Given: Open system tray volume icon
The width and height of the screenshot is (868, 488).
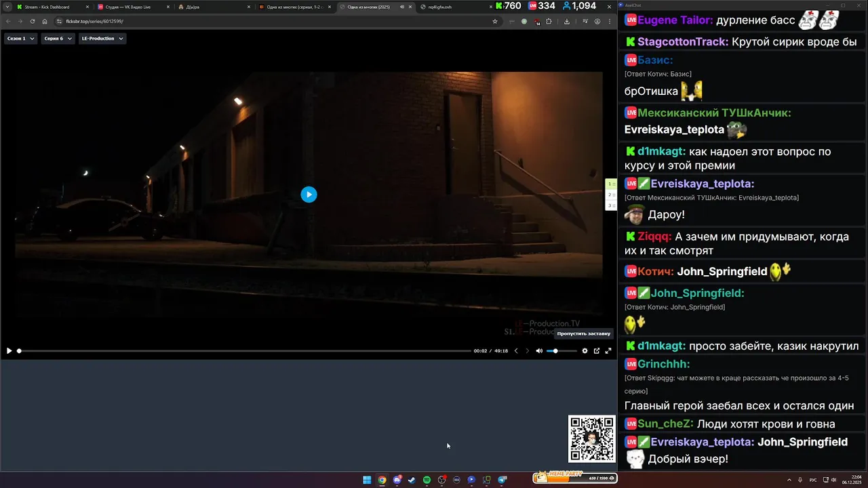Looking at the screenshot, I should tap(833, 480).
